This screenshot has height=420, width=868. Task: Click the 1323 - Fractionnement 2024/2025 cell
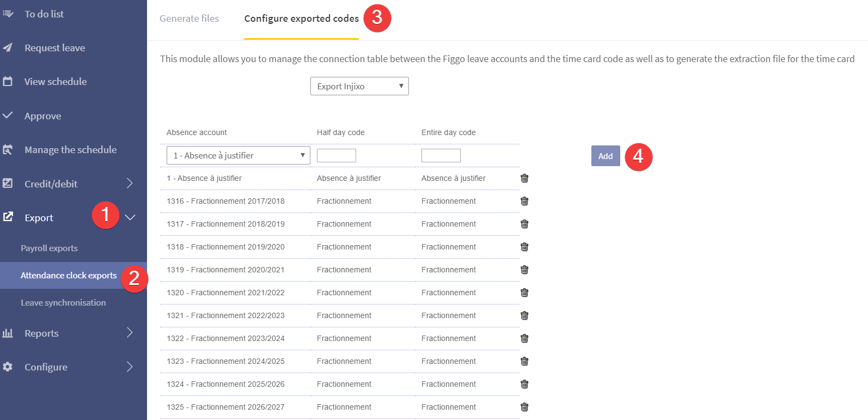225,361
